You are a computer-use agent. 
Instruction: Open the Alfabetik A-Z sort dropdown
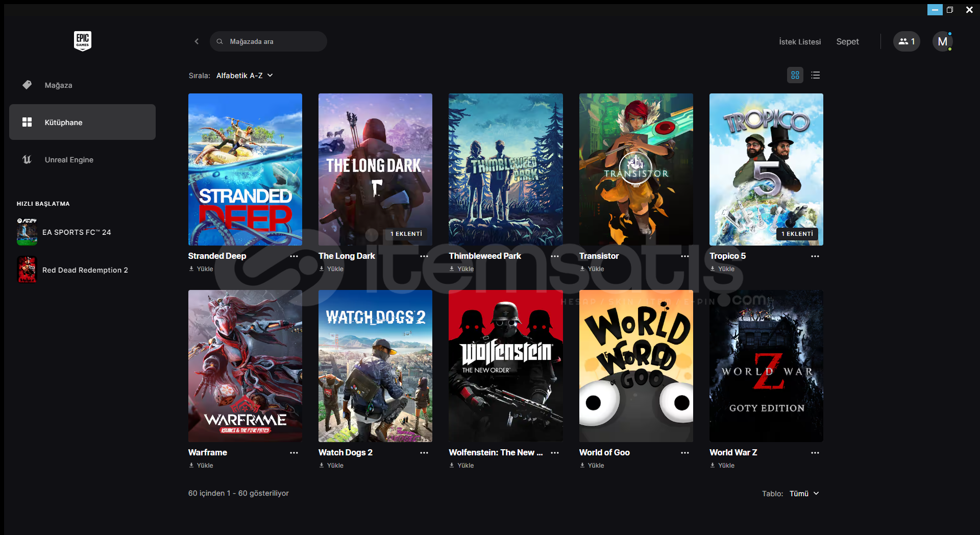[x=244, y=76]
